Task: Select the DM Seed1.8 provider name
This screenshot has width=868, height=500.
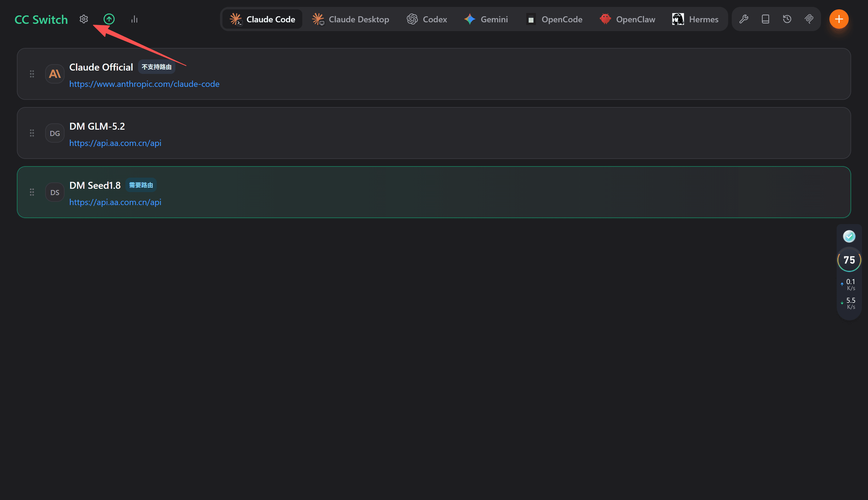Action: pyautogui.click(x=95, y=185)
